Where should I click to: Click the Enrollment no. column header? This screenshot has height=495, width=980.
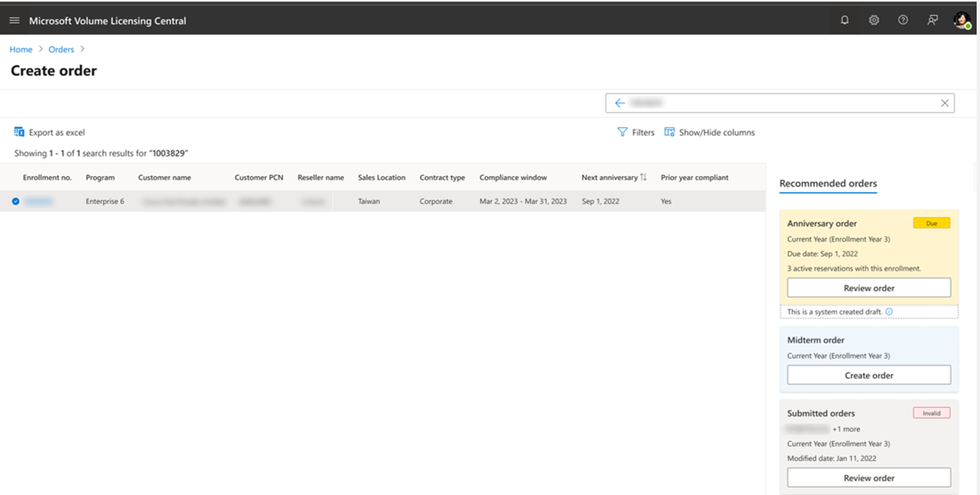pyautogui.click(x=47, y=177)
